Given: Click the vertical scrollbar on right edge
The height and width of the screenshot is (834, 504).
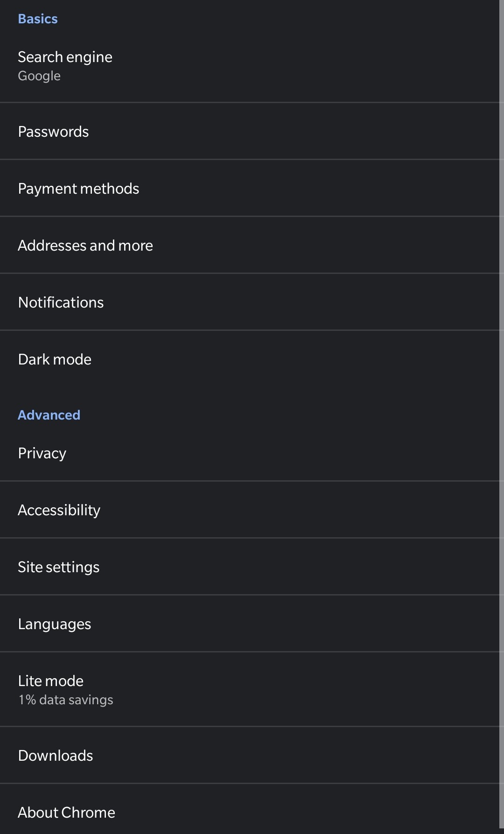Looking at the screenshot, I should click(502, 415).
